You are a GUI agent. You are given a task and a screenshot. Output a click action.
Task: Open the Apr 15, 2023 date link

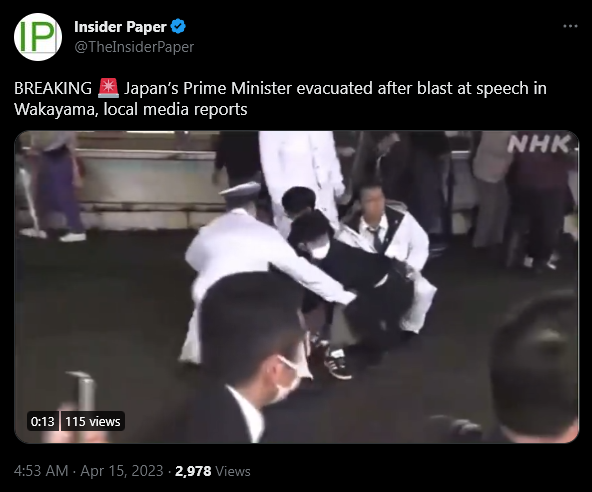pyautogui.click(x=122, y=471)
